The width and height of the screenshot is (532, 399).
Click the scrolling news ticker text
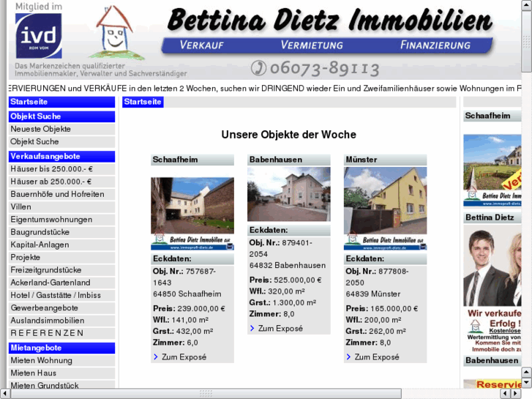tap(265, 89)
